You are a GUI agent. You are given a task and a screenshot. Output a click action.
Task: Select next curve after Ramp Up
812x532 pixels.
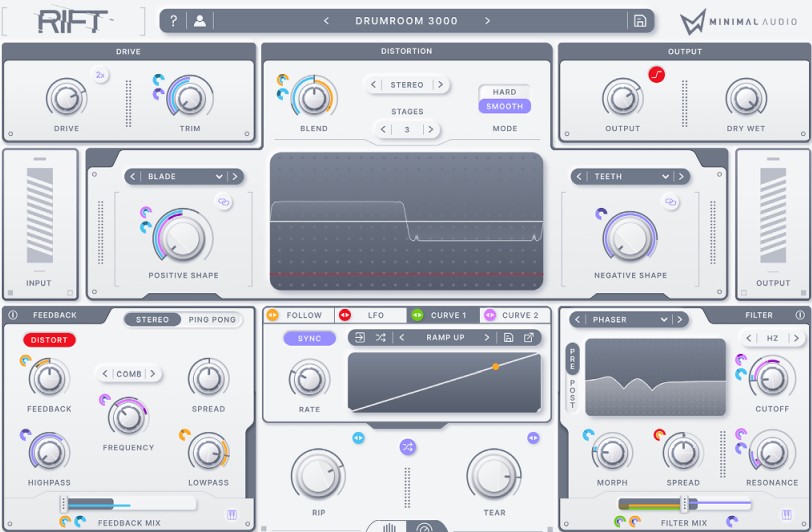click(487, 338)
